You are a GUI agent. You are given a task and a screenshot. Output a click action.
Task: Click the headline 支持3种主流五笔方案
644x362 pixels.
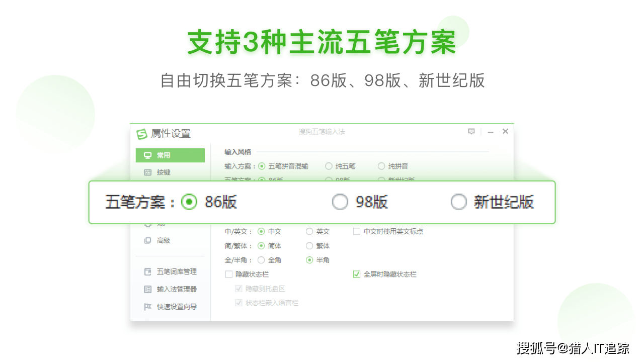point(322,42)
